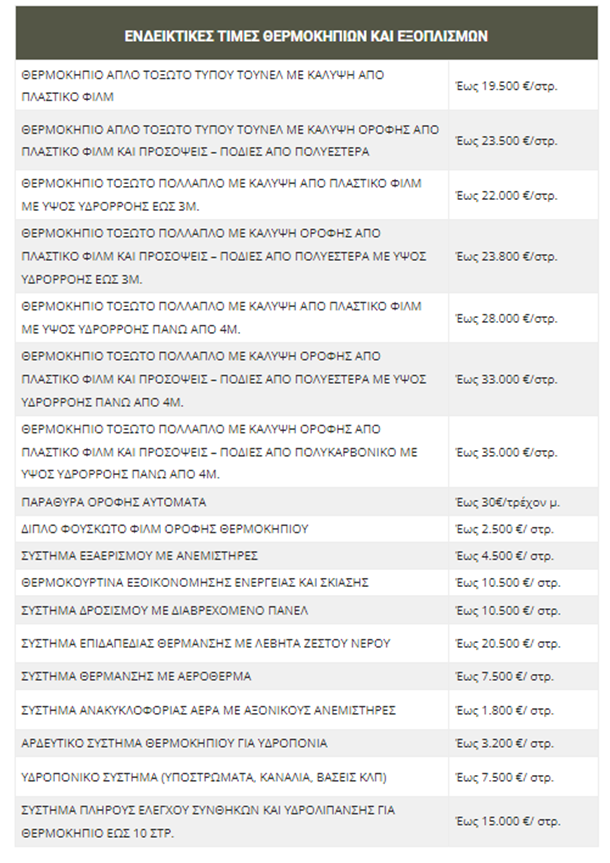Select the Έως 23.500 €/στρ. price
This screenshot has height=863, width=610.
pos(505,141)
